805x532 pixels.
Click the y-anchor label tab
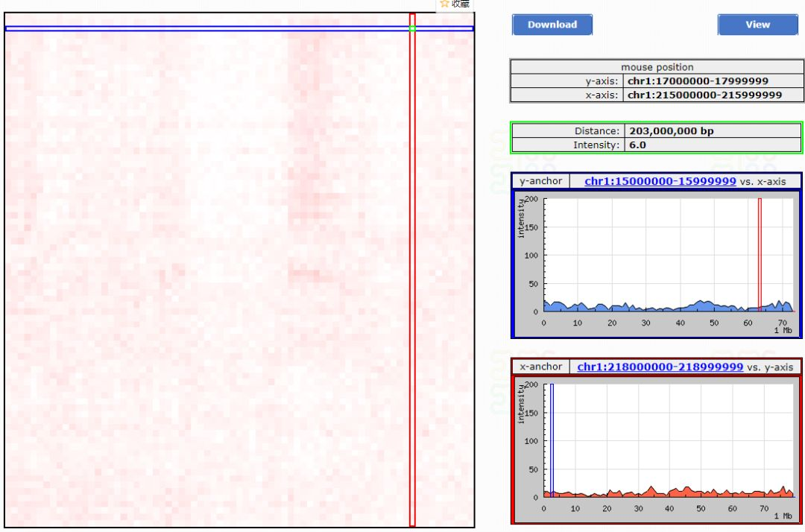pos(540,181)
